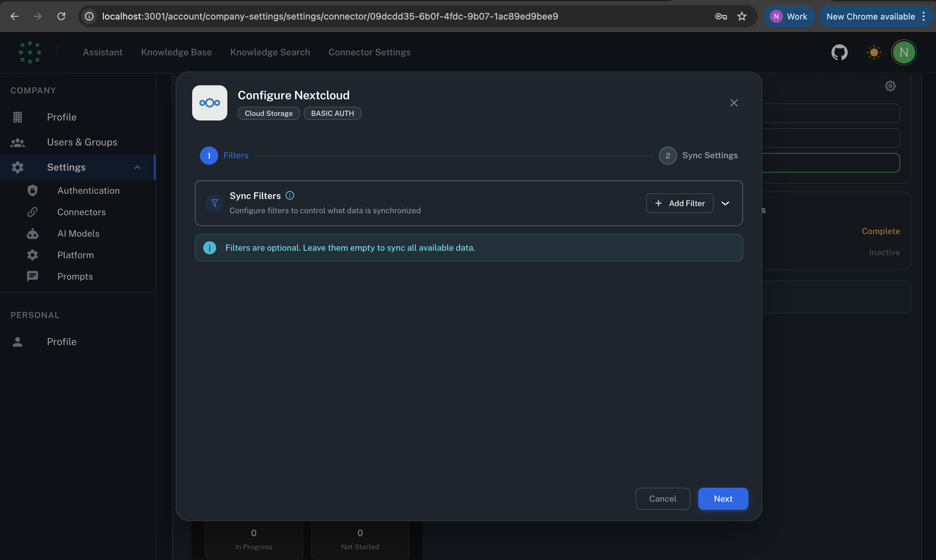Click the Sync Filters funnel icon
The height and width of the screenshot is (560, 936).
point(214,203)
